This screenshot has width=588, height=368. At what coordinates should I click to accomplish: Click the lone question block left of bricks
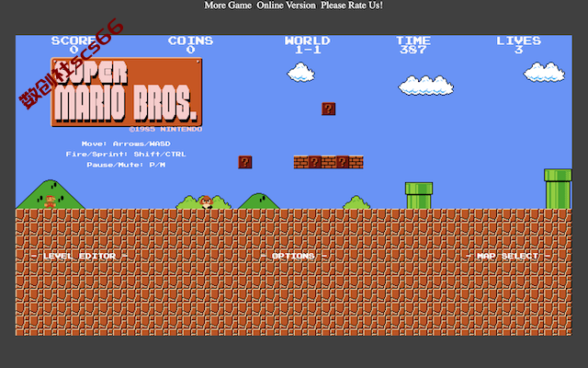[245, 162]
